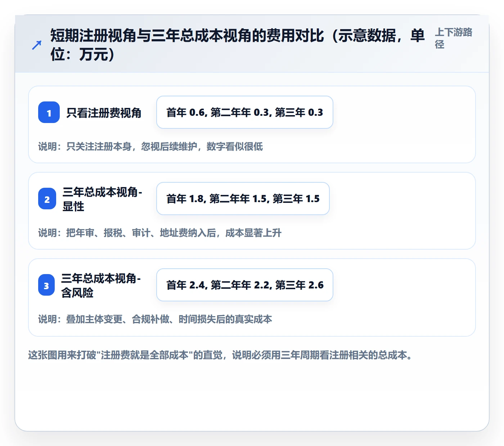Click the footer summary sentence 这张图用来打破

point(220,355)
